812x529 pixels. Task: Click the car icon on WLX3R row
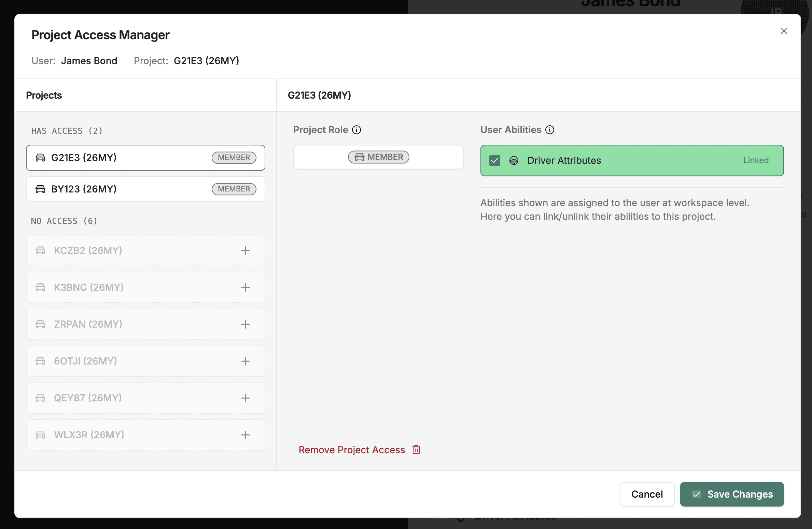pyautogui.click(x=40, y=435)
